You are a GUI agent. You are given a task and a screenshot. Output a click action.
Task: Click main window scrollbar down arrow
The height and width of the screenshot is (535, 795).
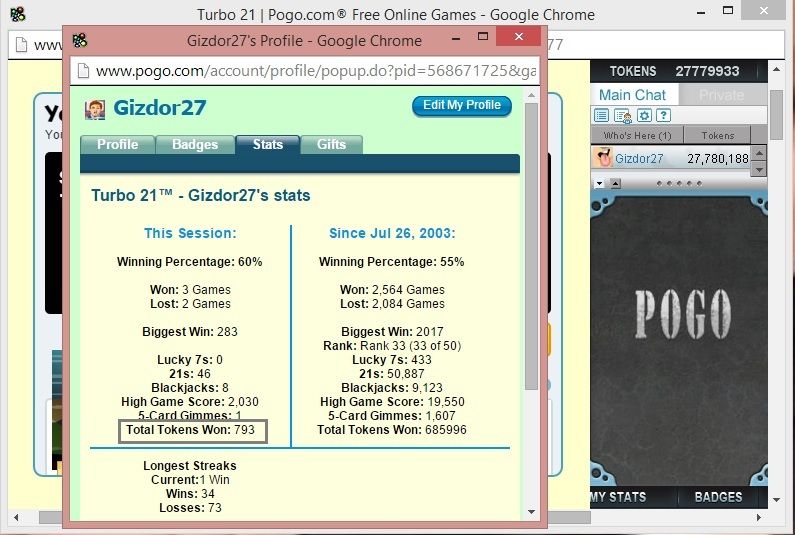pos(776,500)
